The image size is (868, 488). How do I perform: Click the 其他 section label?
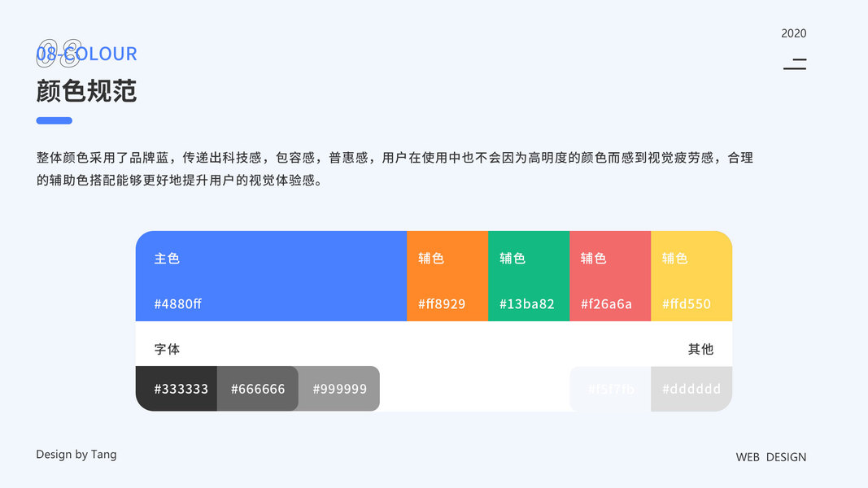click(x=700, y=349)
